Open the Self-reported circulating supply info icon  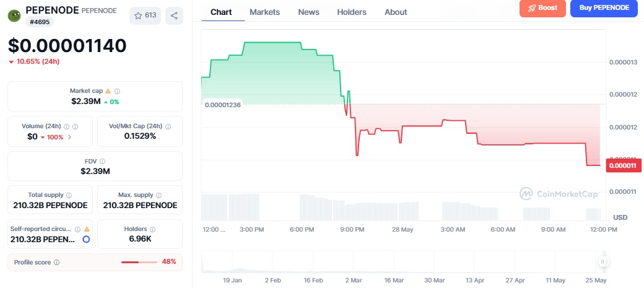tap(78, 229)
